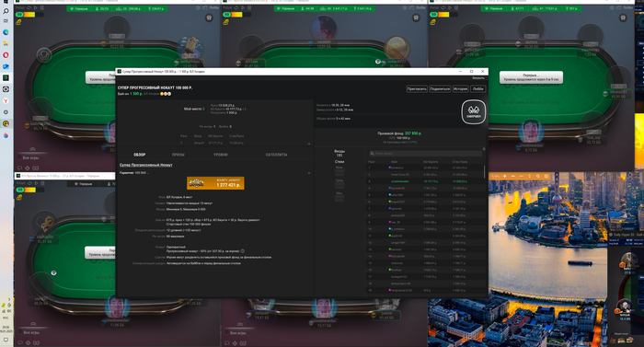Launch Microsoft Edge from taskbar
The width and height of the screenshot is (644, 347).
click(x=6, y=32)
